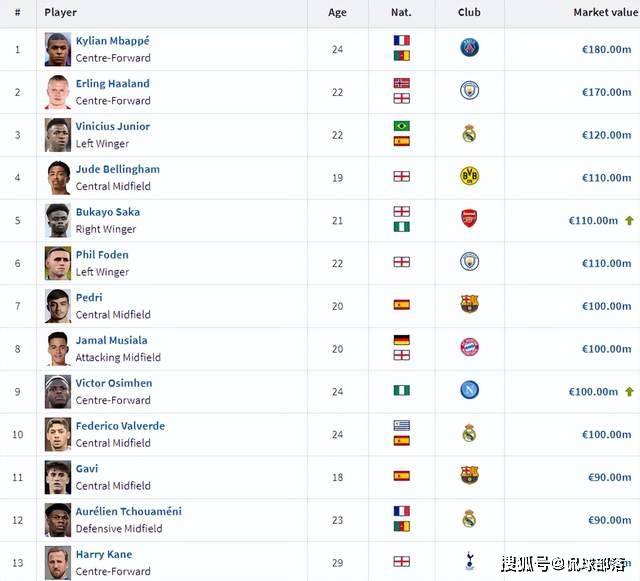Image resolution: width=640 pixels, height=581 pixels.
Task: Click Erling Haaland's portrait thumbnail
Action: pyautogui.click(x=57, y=92)
